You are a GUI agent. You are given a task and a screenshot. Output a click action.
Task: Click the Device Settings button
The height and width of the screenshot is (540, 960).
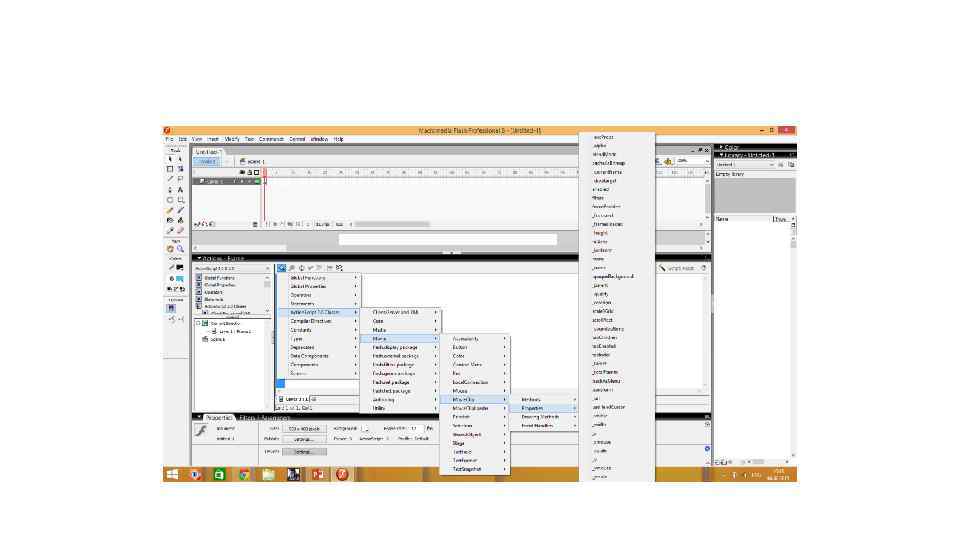304,452
